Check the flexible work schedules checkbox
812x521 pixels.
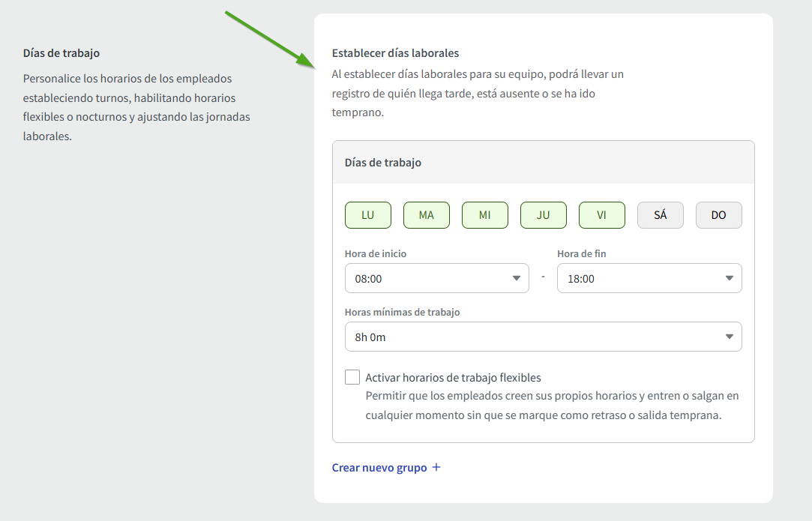[x=352, y=377]
